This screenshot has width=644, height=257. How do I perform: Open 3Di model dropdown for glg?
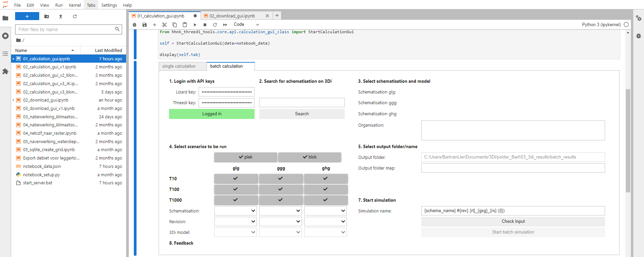pyautogui.click(x=235, y=232)
